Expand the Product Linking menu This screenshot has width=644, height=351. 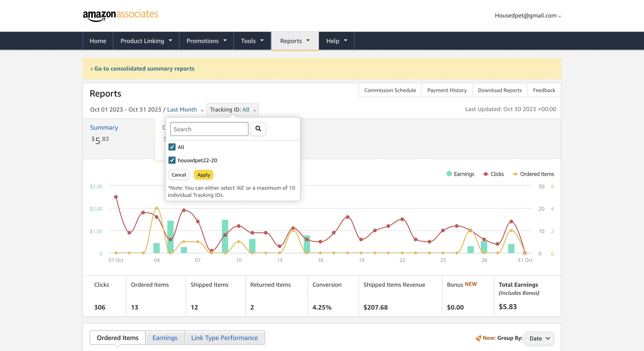click(146, 41)
